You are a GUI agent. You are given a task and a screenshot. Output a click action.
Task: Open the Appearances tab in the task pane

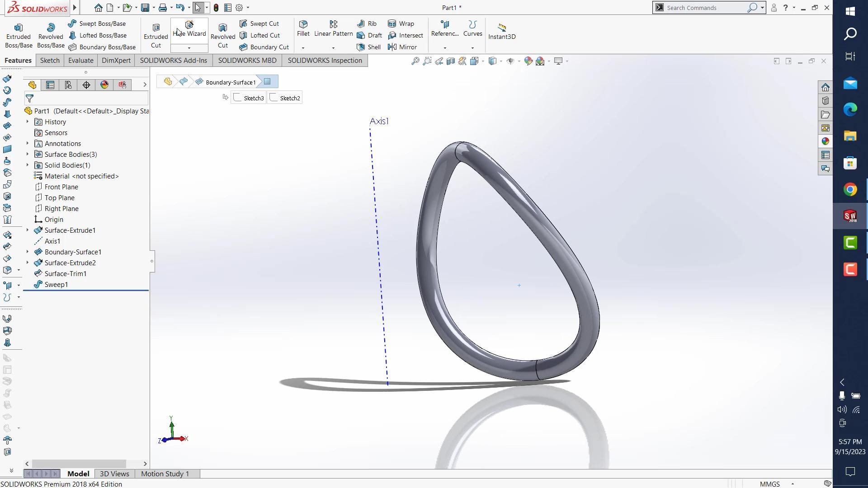826,141
